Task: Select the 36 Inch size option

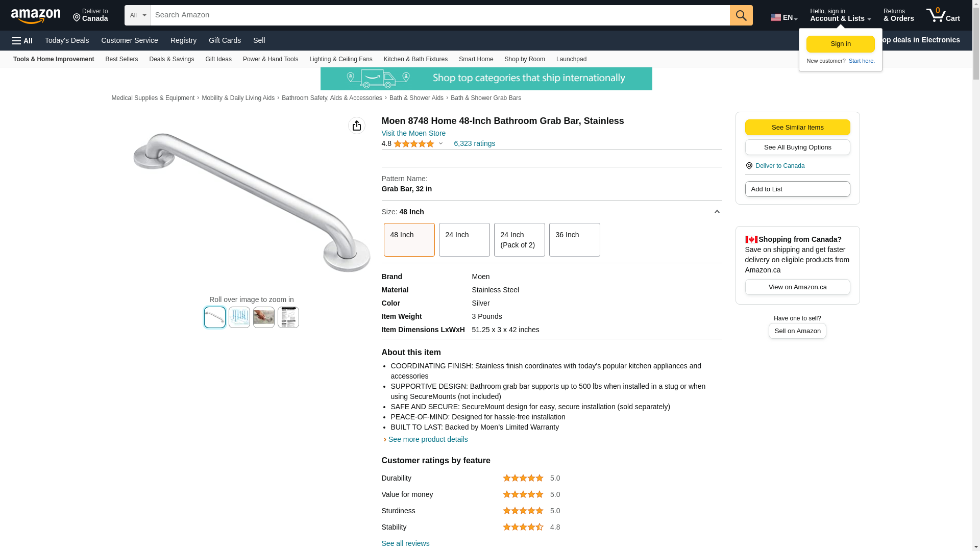Action: (574, 240)
